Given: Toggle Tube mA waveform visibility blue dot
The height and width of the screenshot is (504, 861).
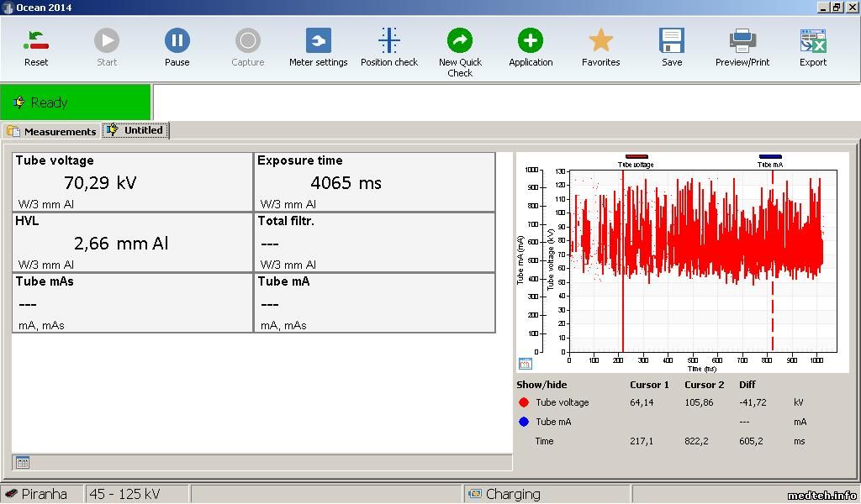Looking at the screenshot, I should click(524, 422).
